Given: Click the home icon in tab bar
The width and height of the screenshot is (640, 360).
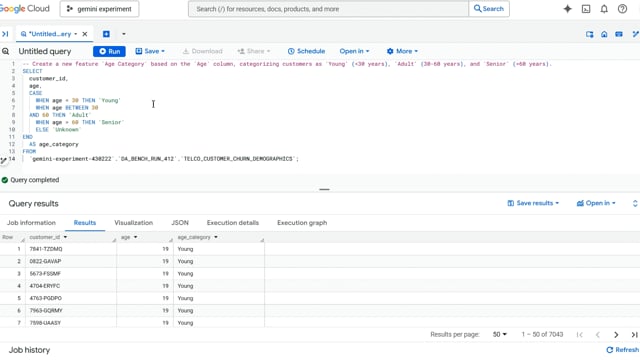Looking at the screenshot, I should click(x=604, y=34).
